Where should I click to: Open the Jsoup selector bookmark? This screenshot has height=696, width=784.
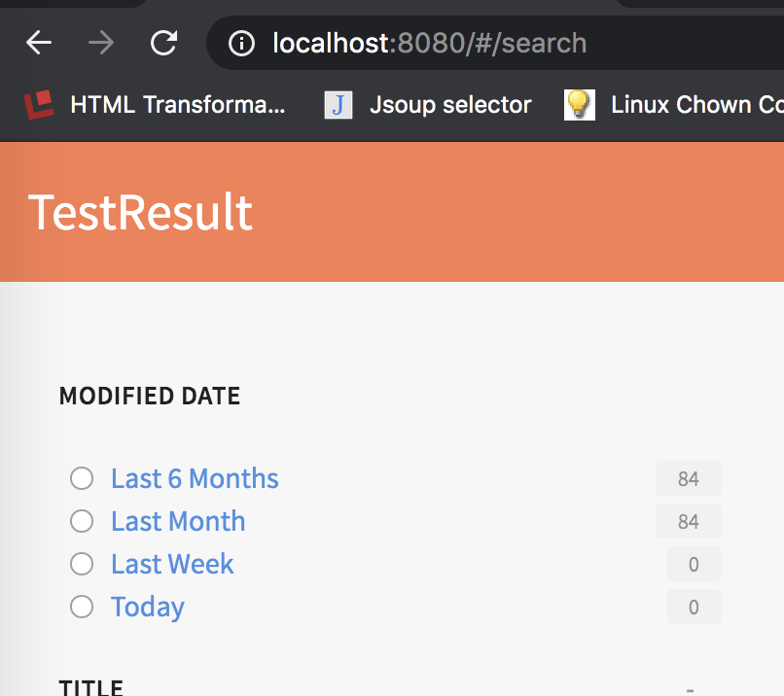coord(428,105)
